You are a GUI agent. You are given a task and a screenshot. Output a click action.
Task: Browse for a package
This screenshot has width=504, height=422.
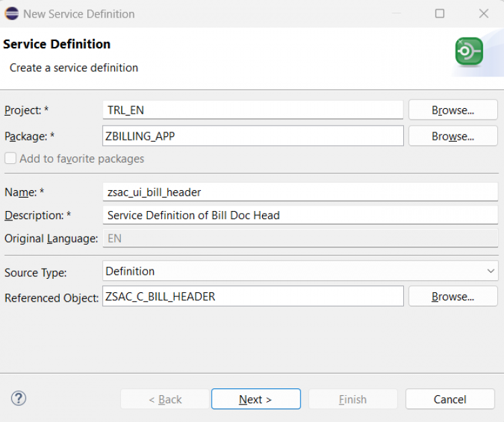click(452, 136)
